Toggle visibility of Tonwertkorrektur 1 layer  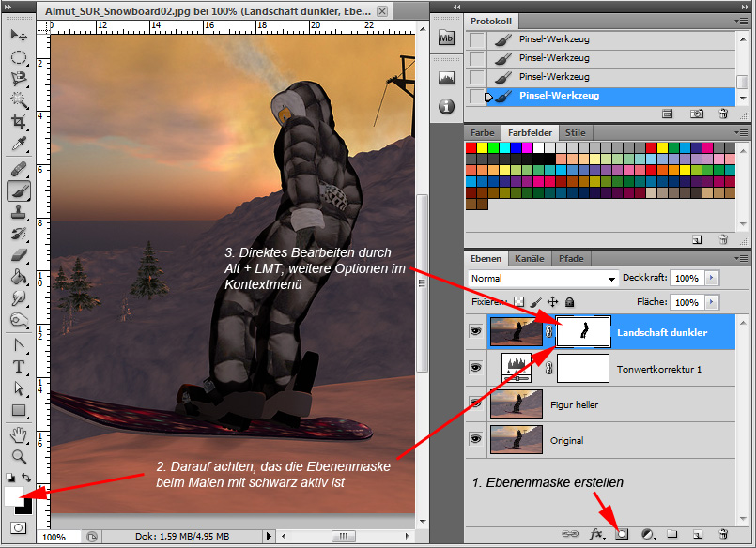click(476, 369)
